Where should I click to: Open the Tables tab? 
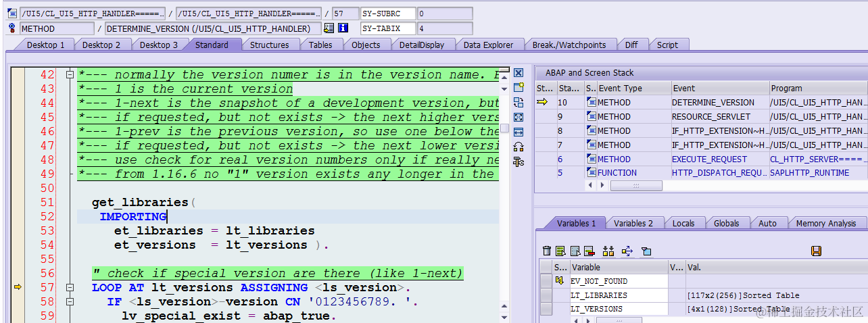[x=320, y=45]
